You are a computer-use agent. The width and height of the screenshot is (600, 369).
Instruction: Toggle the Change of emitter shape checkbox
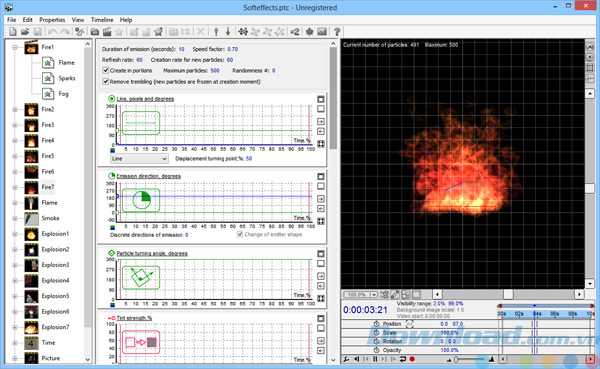point(240,234)
